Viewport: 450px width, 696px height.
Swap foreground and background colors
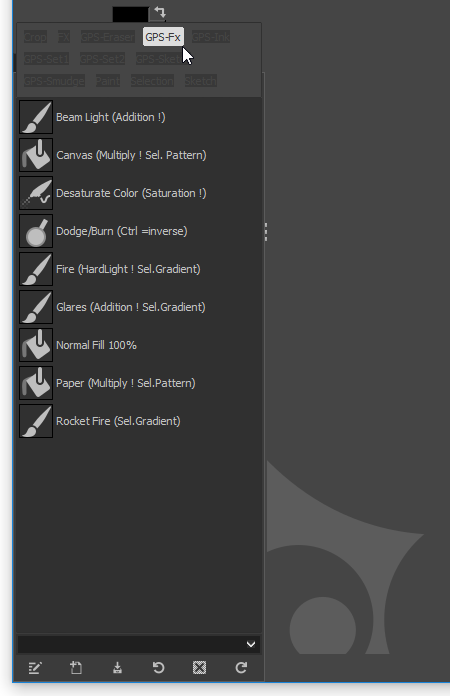160,12
